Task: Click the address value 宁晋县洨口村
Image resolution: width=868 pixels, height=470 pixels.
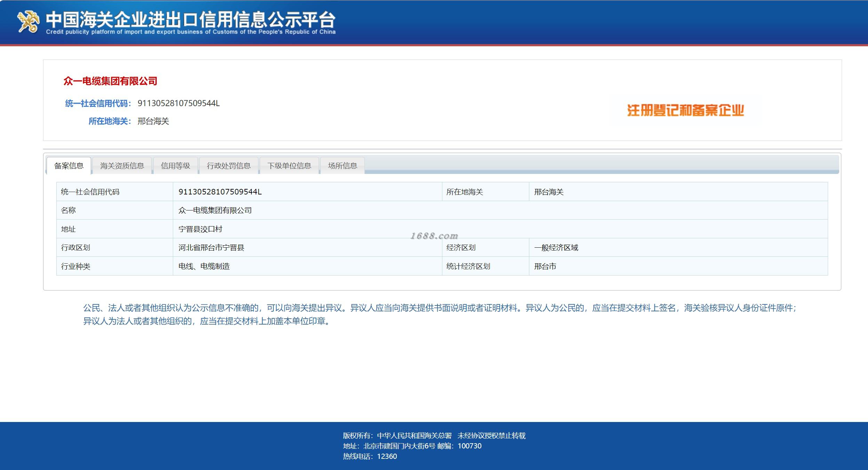Action: [200, 229]
